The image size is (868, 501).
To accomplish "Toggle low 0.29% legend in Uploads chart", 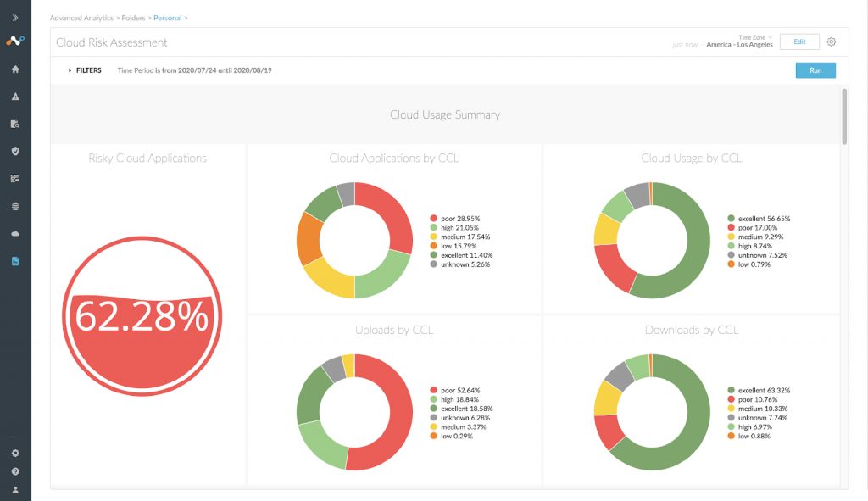I will pyautogui.click(x=452, y=437).
